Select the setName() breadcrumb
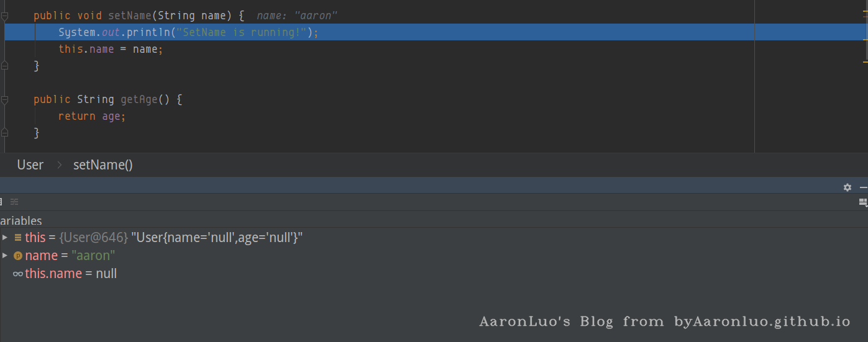This screenshot has height=342, width=868. (x=103, y=164)
